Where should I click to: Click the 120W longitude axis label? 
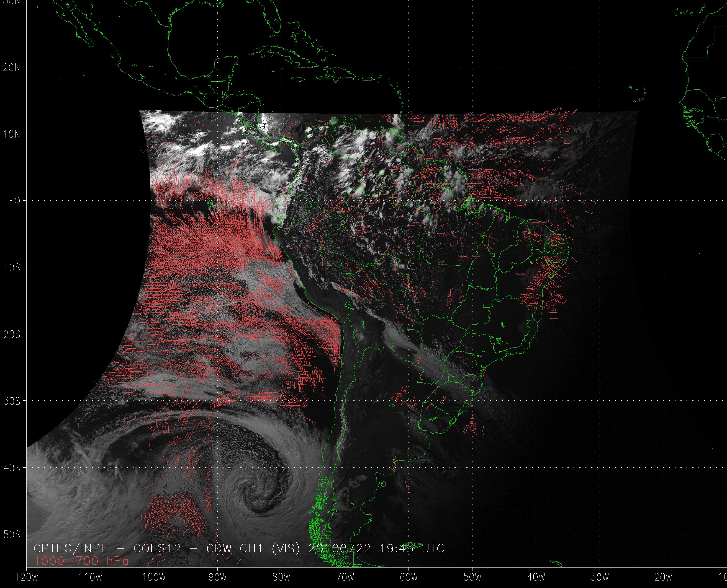27,577
